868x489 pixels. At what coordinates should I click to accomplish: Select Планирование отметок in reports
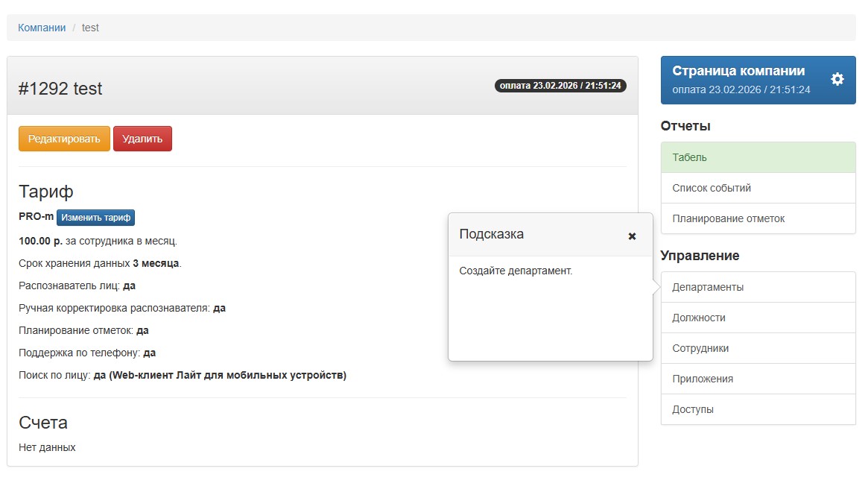(758, 218)
